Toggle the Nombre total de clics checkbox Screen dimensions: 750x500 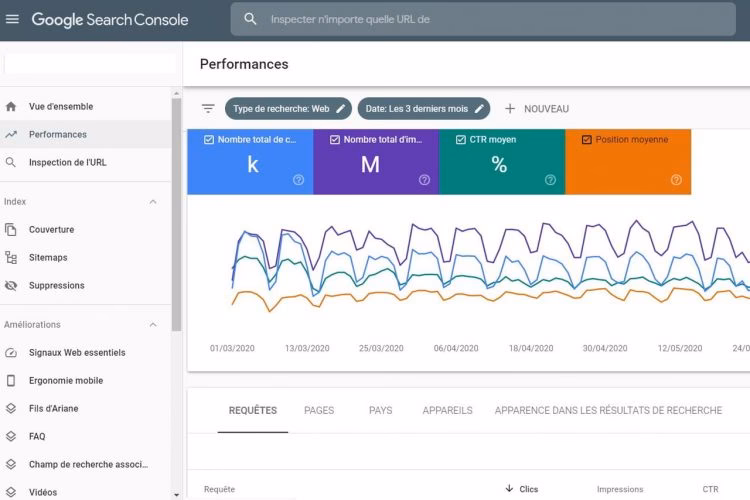[x=209, y=140]
